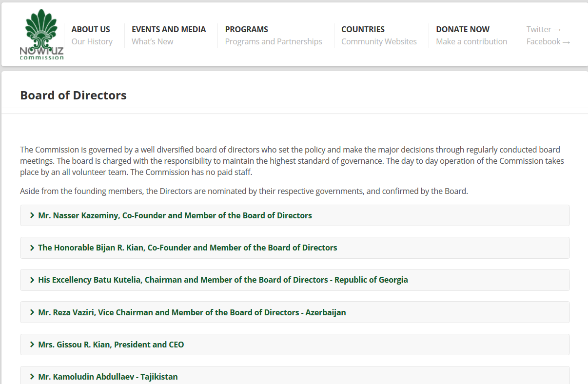The height and width of the screenshot is (384, 588).
Task: Expand His Excellency Batu Kutelia section
Action: point(294,280)
